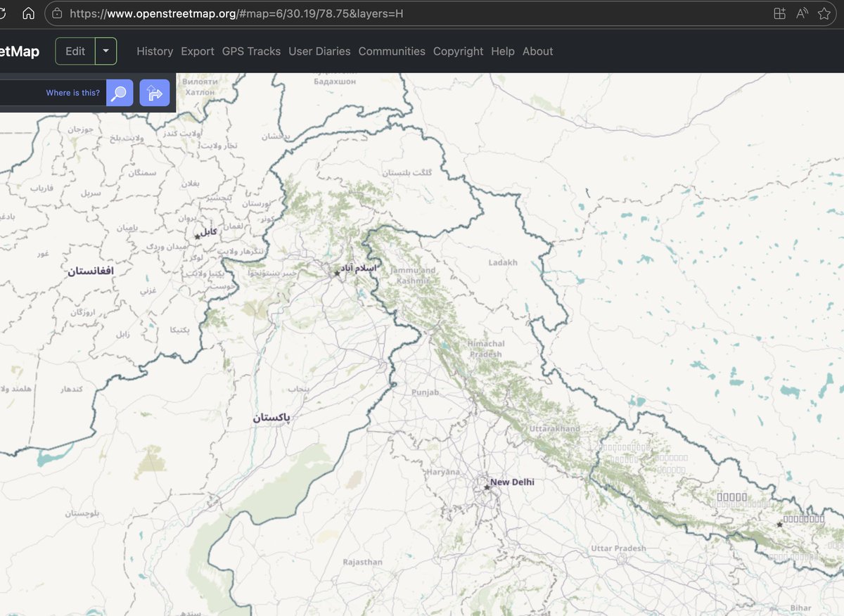Image resolution: width=844 pixels, height=616 pixels.
Task: Click the Edit button
Action: (75, 51)
